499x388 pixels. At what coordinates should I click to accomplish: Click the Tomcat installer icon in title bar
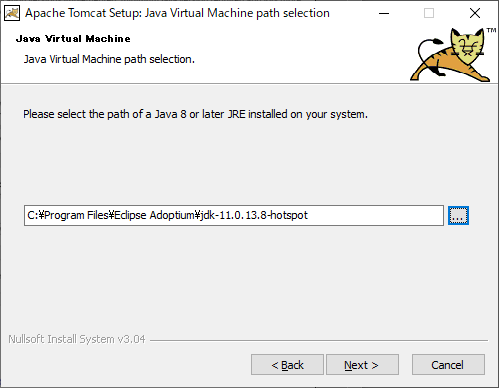point(12,13)
